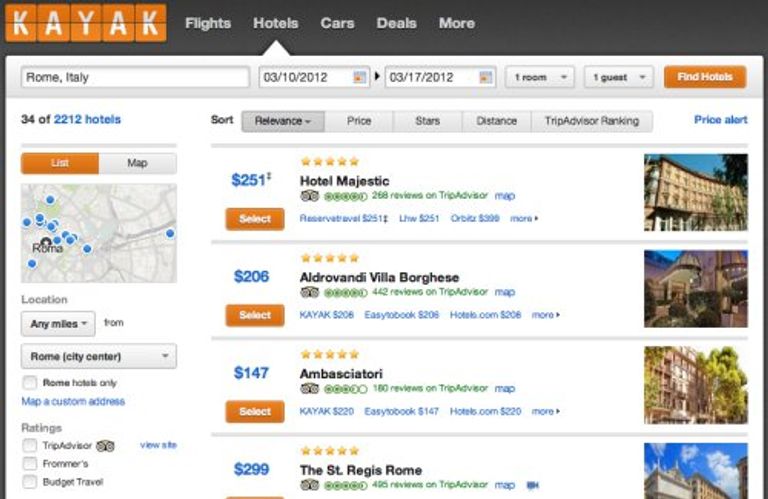The width and height of the screenshot is (768, 499).
Task: Click the video camera icon for St. Regis Rome
Action: pos(533,485)
